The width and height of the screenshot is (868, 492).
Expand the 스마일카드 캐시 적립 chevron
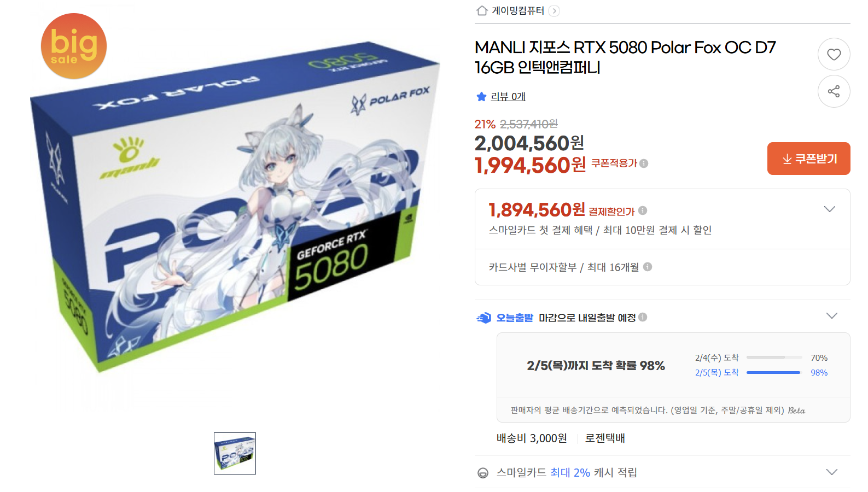(x=831, y=472)
